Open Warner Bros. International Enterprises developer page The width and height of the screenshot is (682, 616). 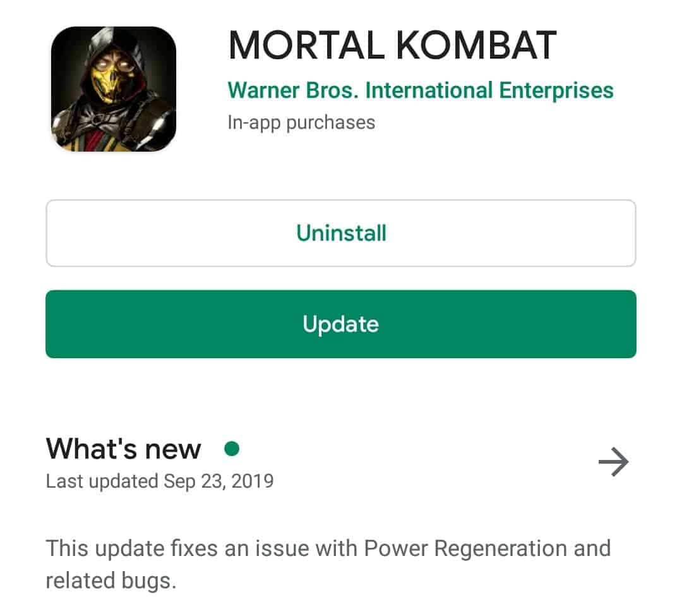(421, 90)
